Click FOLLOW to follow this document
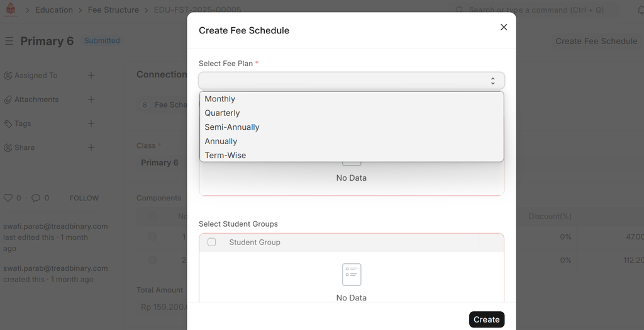The width and height of the screenshot is (644, 330). pyautogui.click(x=84, y=198)
